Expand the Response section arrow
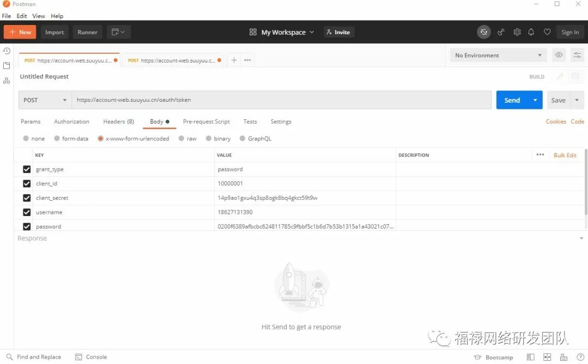588x364 pixels. click(x=581, y=238)
